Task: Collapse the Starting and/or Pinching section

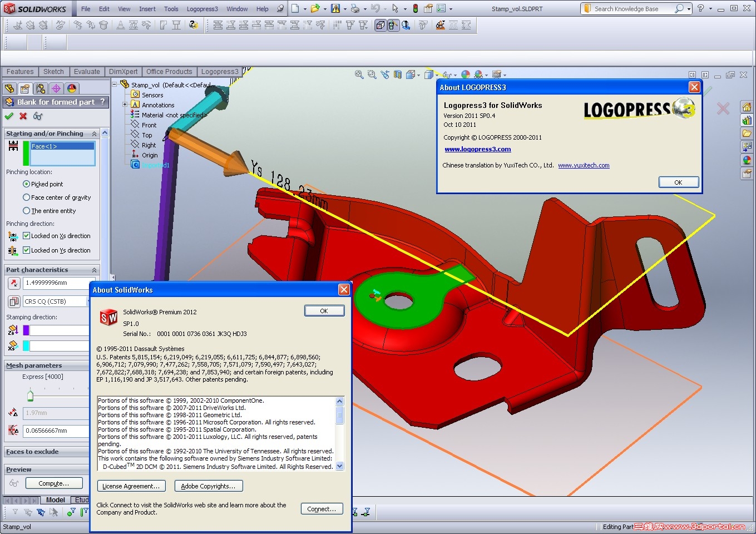Action: click(x=94, y=134)
